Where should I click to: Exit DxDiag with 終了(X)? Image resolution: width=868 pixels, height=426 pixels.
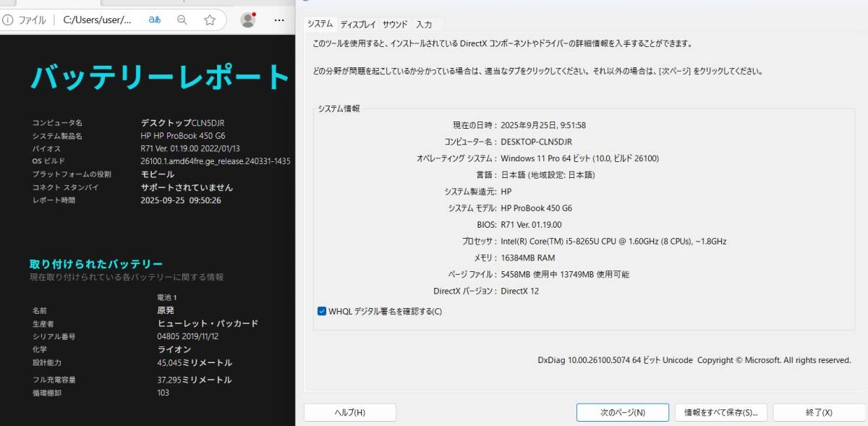pyautogui.click(x=817, y=412)
